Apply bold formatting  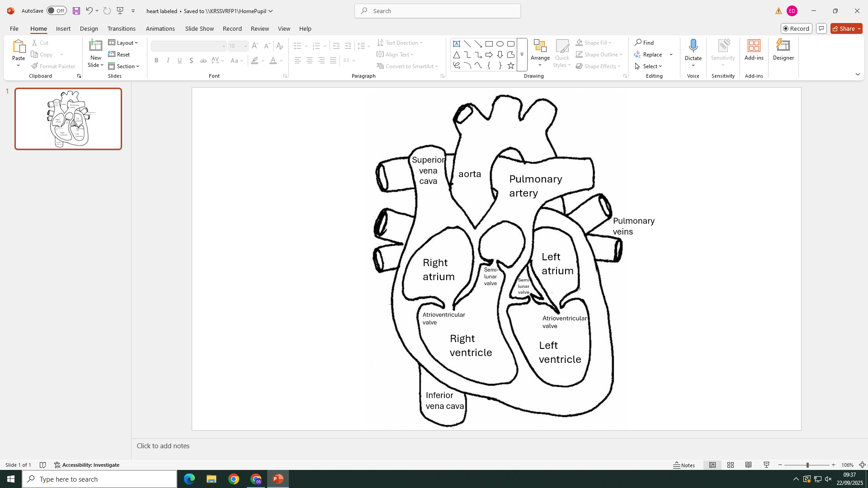point(156,60)
